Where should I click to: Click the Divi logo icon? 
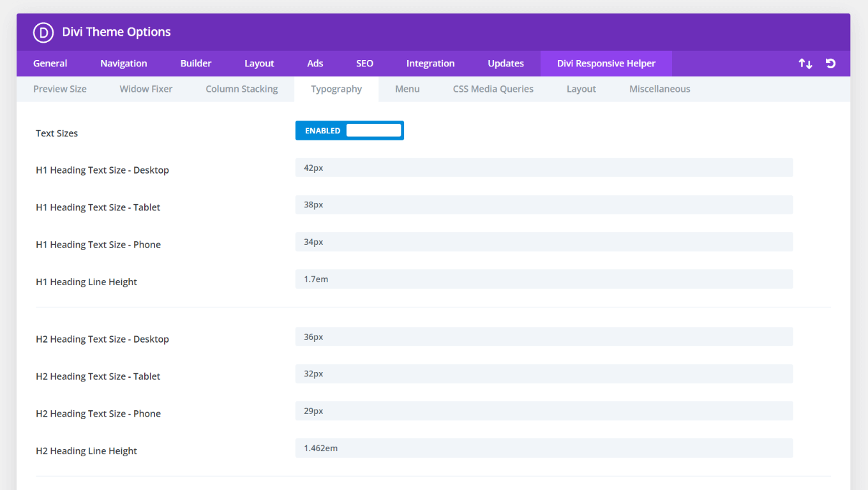click(x=43, y=33)
